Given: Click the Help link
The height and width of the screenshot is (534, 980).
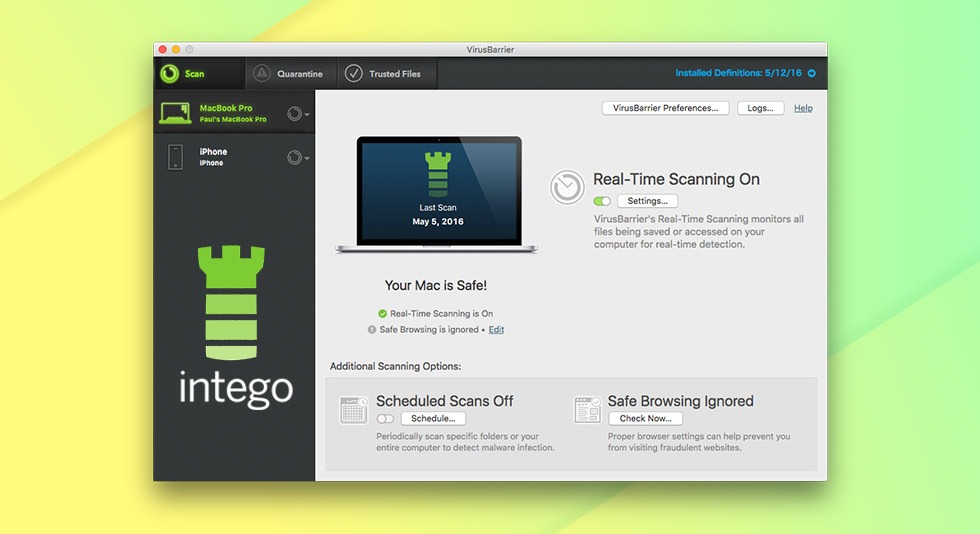Looking at the screenshot, I should 803,108.
